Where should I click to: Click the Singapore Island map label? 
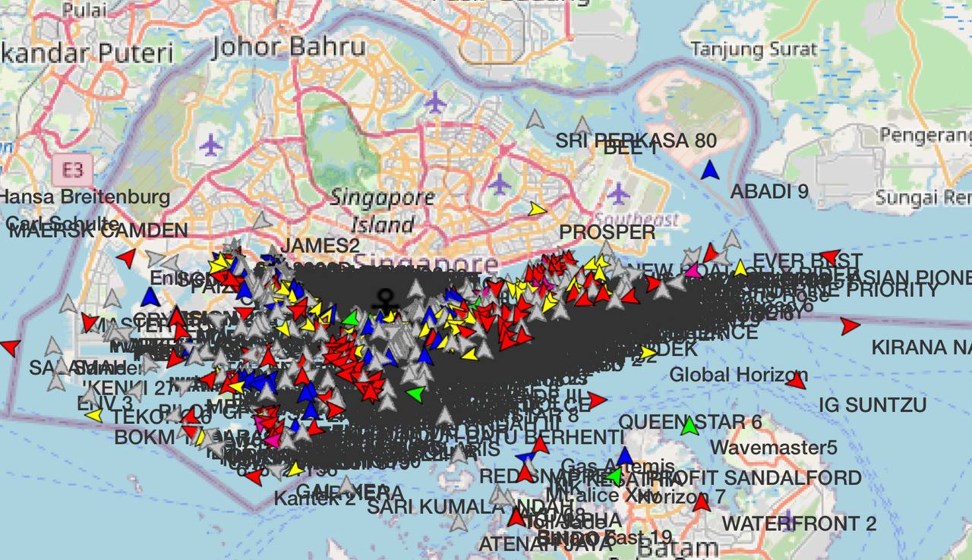(382, 212)
